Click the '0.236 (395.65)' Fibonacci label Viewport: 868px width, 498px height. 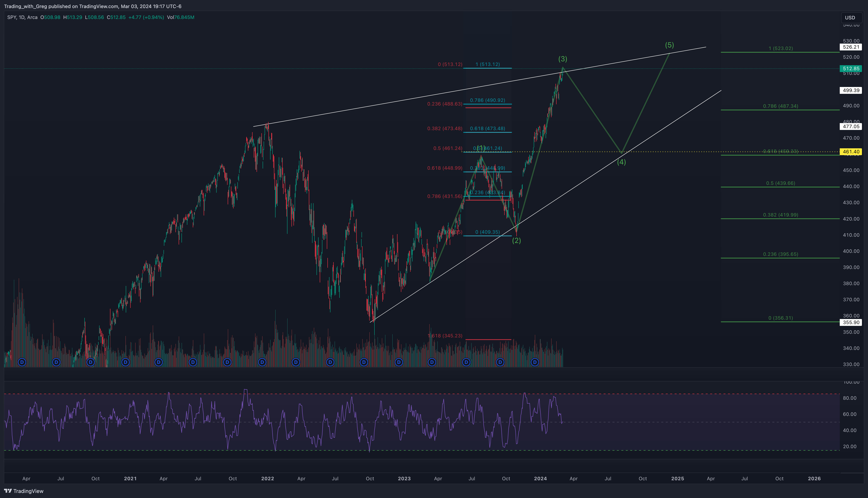point(781,254)
